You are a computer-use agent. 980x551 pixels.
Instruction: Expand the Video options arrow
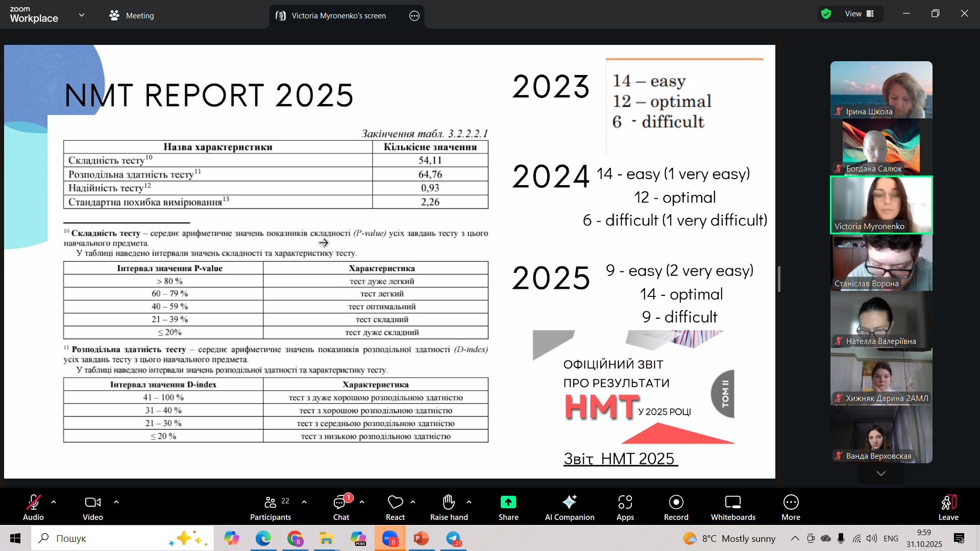[116, 502]
